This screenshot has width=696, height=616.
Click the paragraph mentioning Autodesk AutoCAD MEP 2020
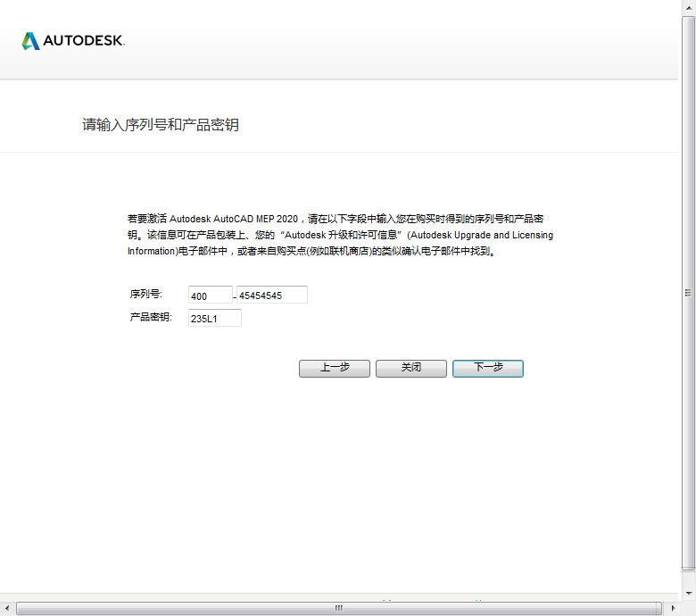tap(340, 235)
